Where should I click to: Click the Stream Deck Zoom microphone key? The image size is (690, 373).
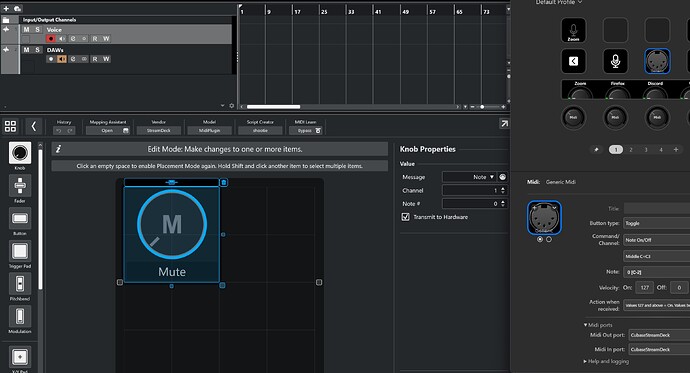click(573, 30)
